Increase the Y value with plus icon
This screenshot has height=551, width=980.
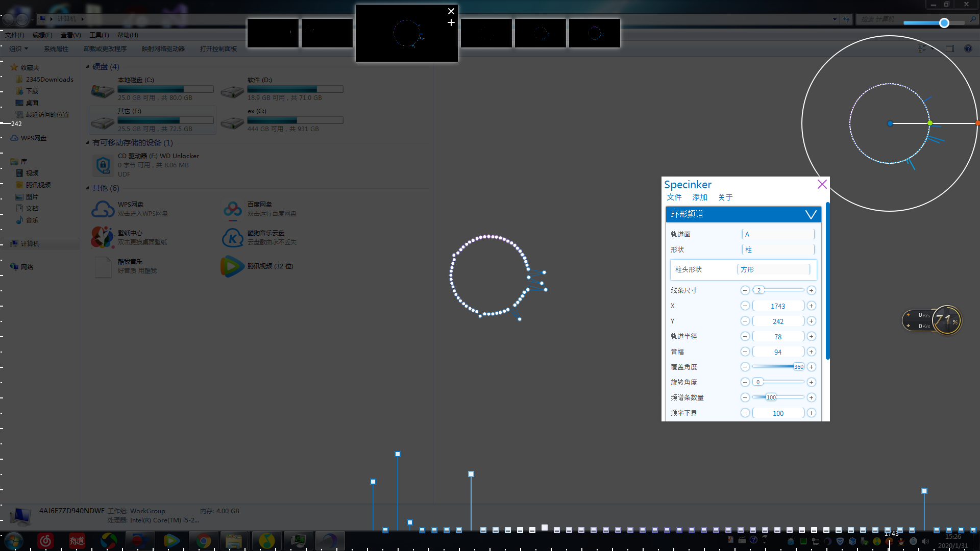click(811, 321)
